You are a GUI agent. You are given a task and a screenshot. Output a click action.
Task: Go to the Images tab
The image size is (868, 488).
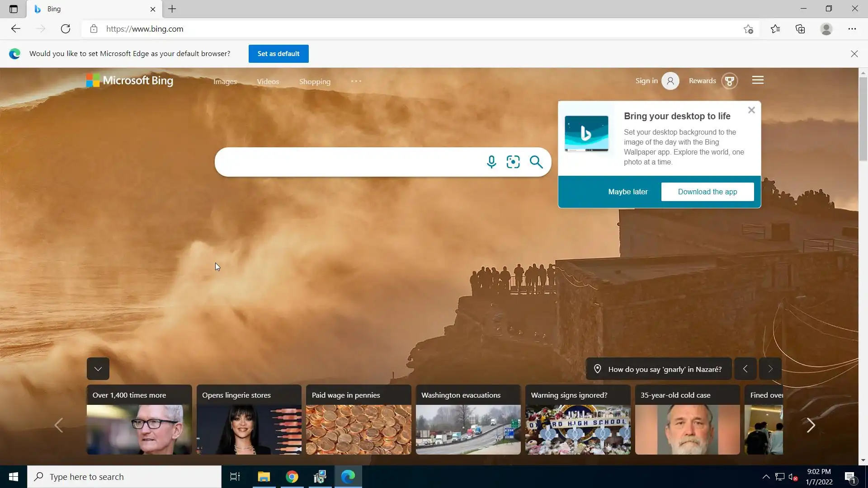(x=225, y=82)
